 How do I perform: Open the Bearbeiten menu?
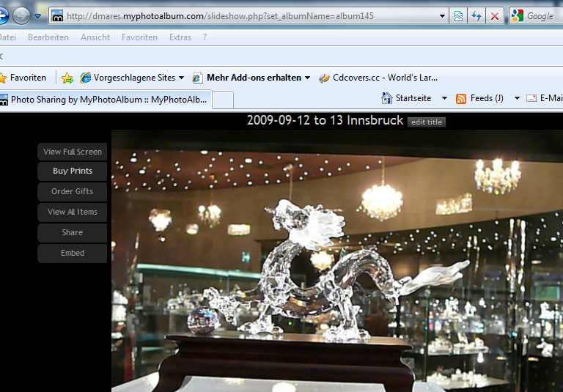coord(48,37)
